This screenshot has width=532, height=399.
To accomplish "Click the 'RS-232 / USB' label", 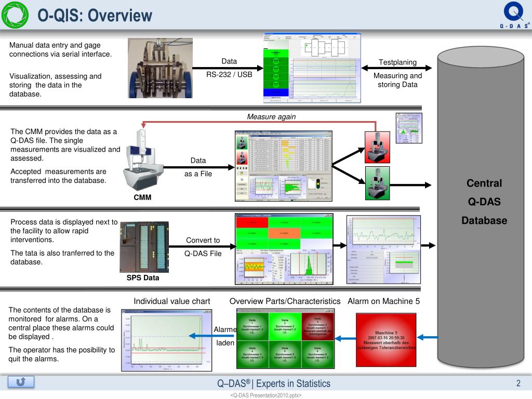I will pos(229,74).
